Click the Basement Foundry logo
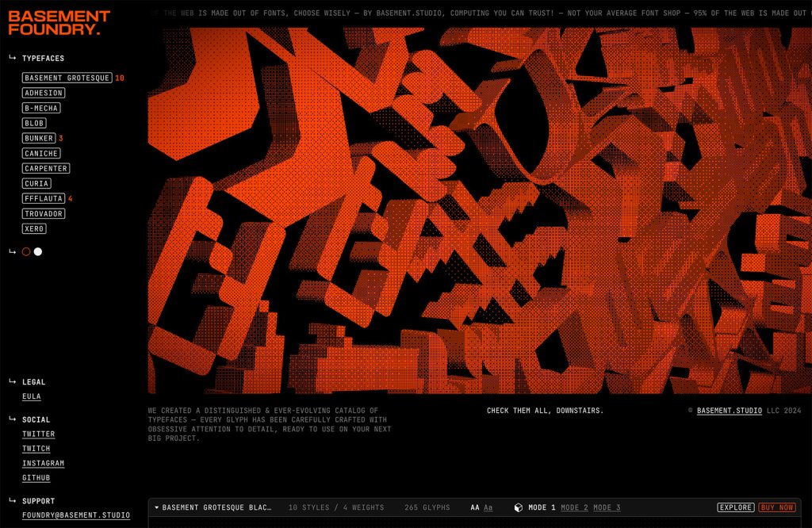 [59, 23]
